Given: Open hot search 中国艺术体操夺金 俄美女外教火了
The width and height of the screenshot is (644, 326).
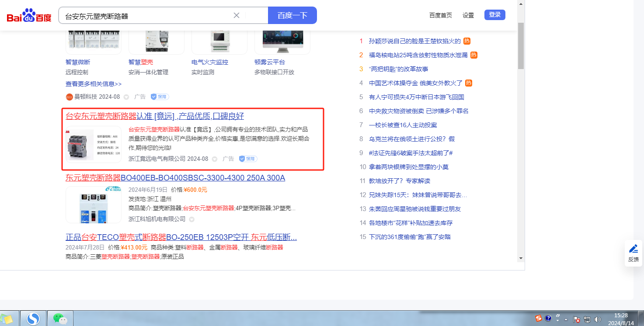Looking at the screenshot, I should (x=415, y=83).
